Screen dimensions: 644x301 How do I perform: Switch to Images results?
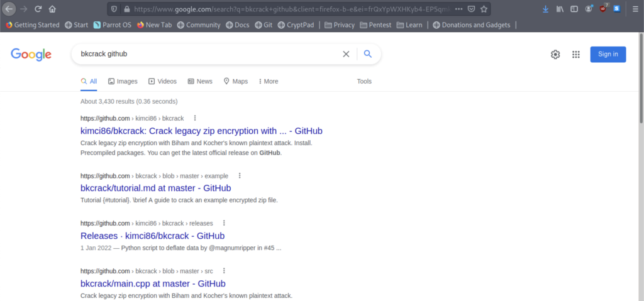(x=123, y=81)
